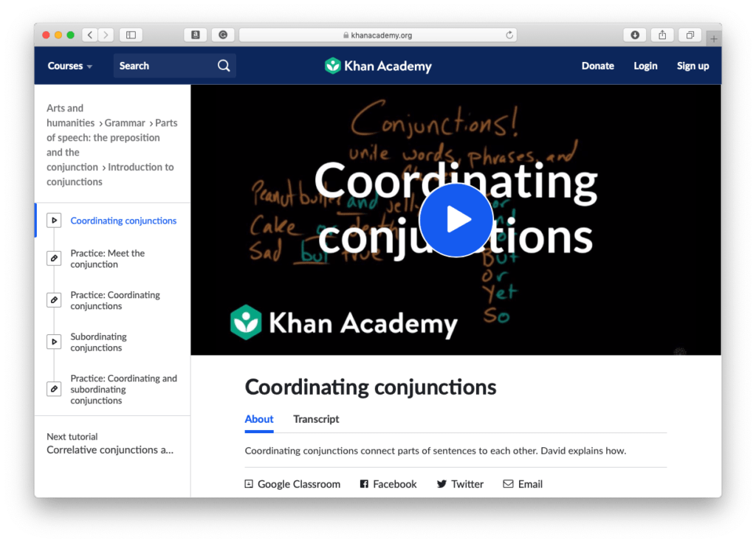
Task: Switch to the Transcript tab
Action: (315, 419)
